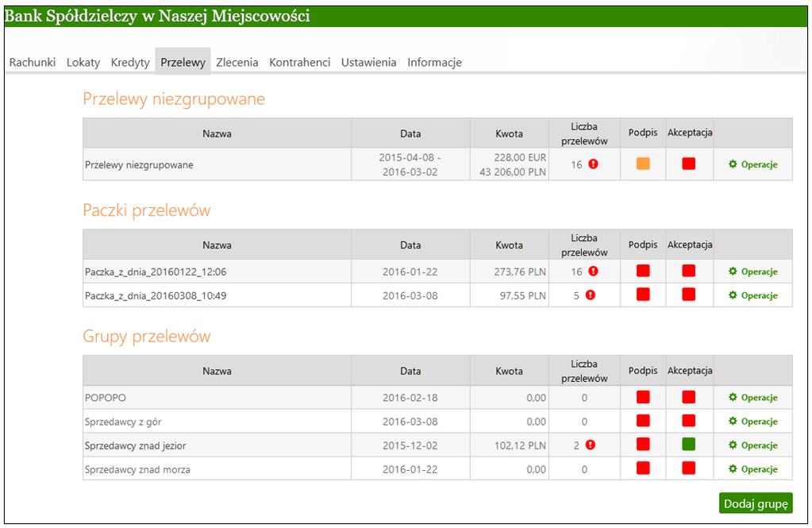Image resolution: width=812 pixels, height=528 pixels.
Task: Select group Sprzedawcy z gór
Action: click(x=123, y=422)
